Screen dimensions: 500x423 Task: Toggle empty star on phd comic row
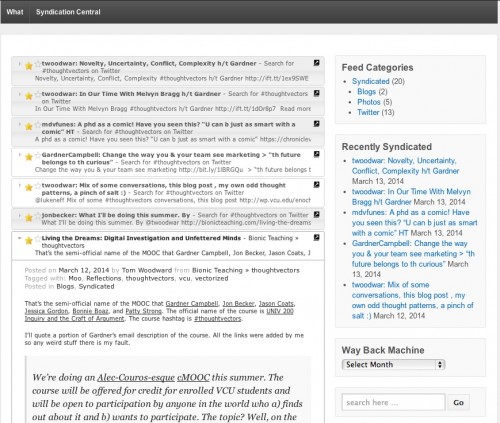click(38, 125)
